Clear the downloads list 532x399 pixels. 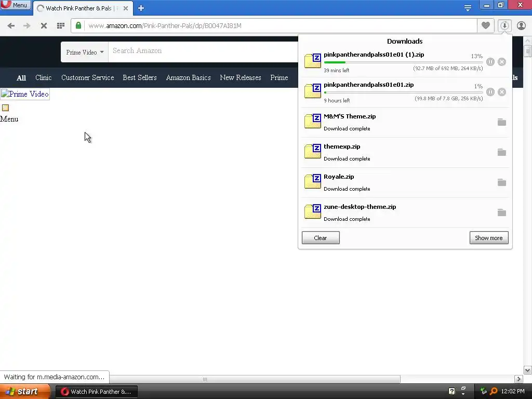tap(321, 238)
